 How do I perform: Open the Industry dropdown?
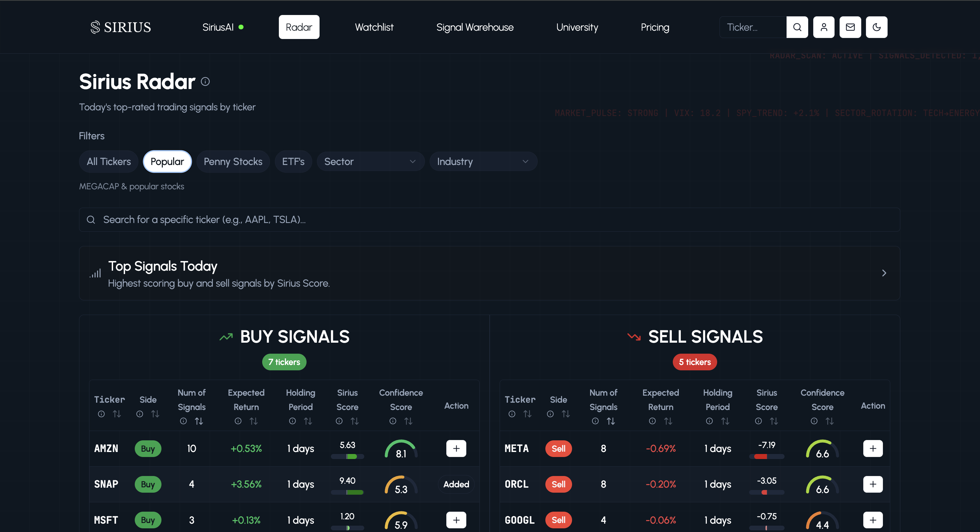point(483,162)
